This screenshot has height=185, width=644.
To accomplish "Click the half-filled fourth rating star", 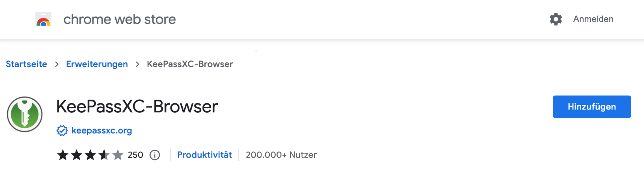I will tap(104, 155).
